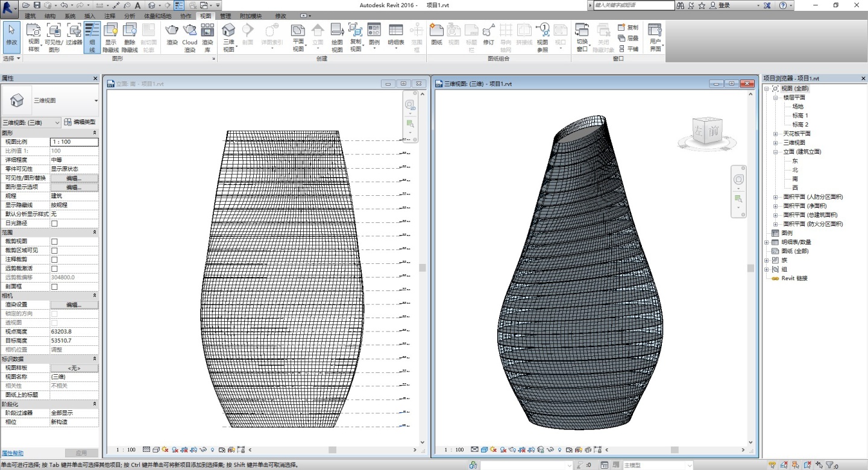The height and width of the screenshot is (470, 868).
Task: Click the ViewCube 前 face
Action: pos(714,132)
